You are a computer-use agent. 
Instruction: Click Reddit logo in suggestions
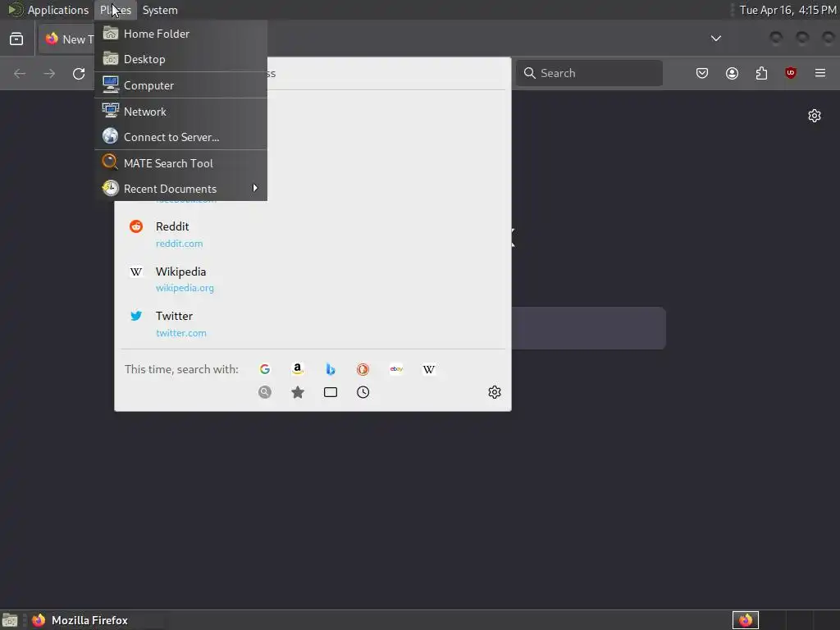(x=136, y=226)
